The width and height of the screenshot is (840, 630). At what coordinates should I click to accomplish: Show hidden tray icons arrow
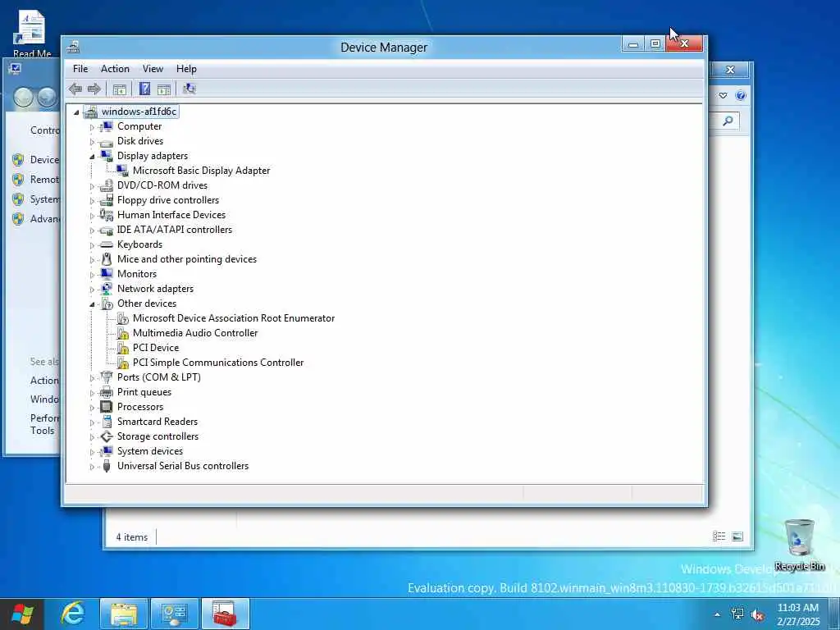pos(717,614)
